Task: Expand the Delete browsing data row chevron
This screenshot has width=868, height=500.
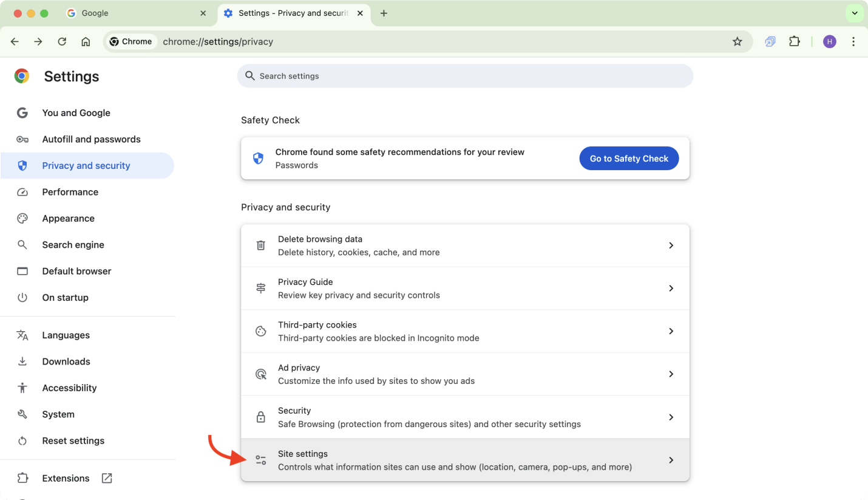Action: click(x=671, y=245)
